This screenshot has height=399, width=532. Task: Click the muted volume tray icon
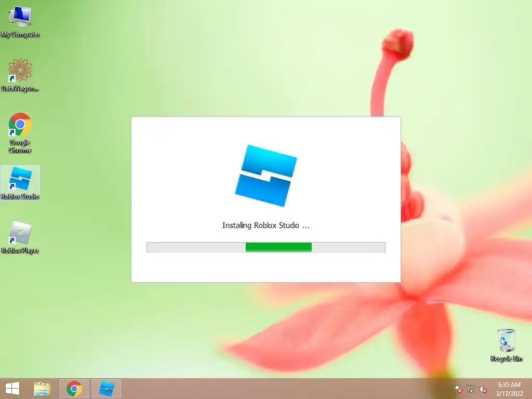(x=483, y=389)
